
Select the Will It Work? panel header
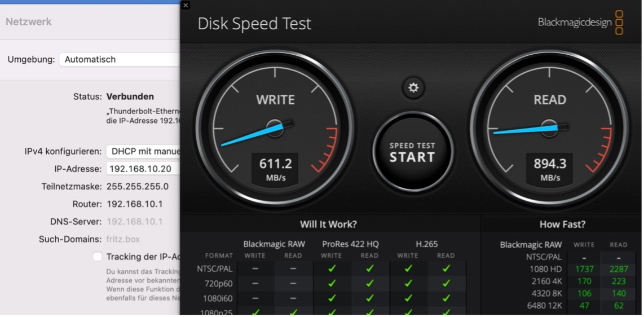tap(328, 224)
